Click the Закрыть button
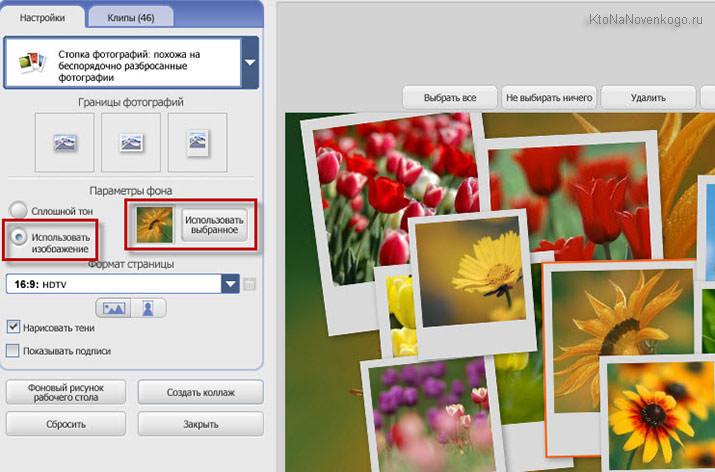The image size is (715, 472). [201, 424]
